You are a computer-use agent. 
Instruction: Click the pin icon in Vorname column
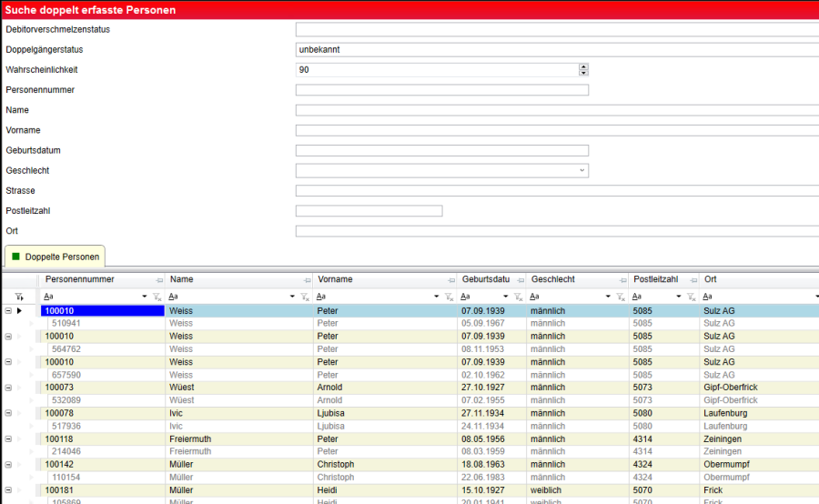click(452, 280)
